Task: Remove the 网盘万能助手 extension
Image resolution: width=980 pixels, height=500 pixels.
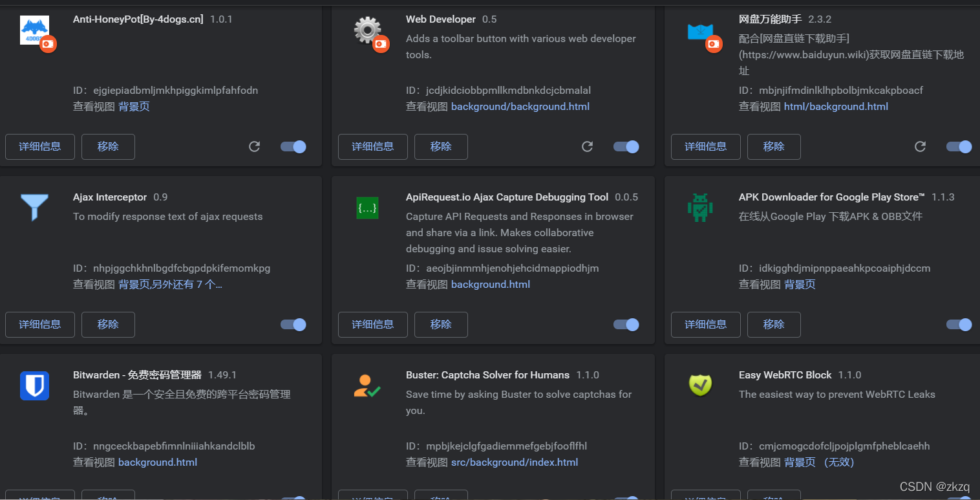Action: [774, 147]
